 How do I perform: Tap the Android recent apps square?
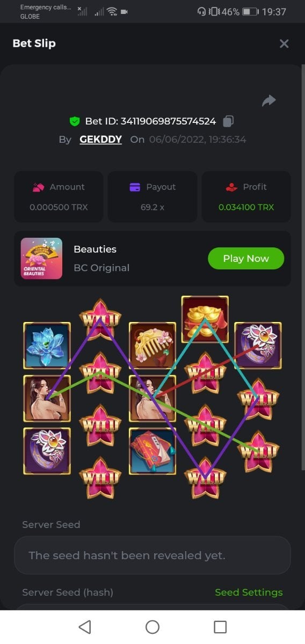coord(220,627)
